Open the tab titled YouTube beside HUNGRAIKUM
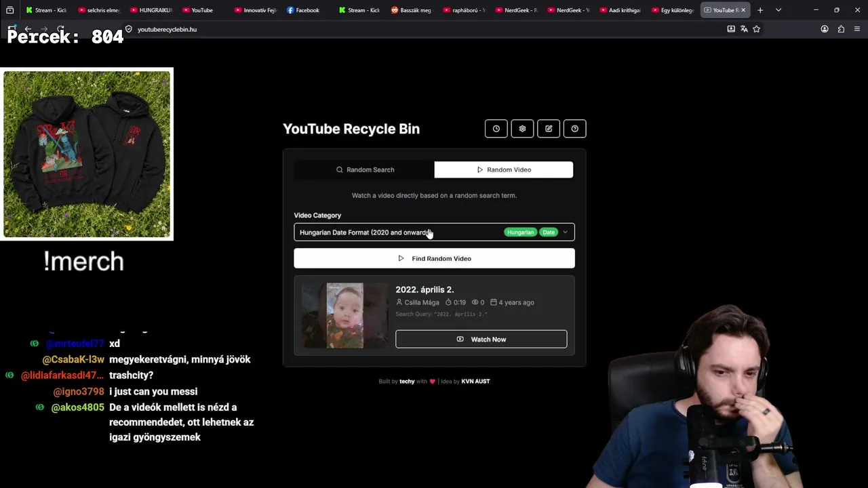 (202, 10)
